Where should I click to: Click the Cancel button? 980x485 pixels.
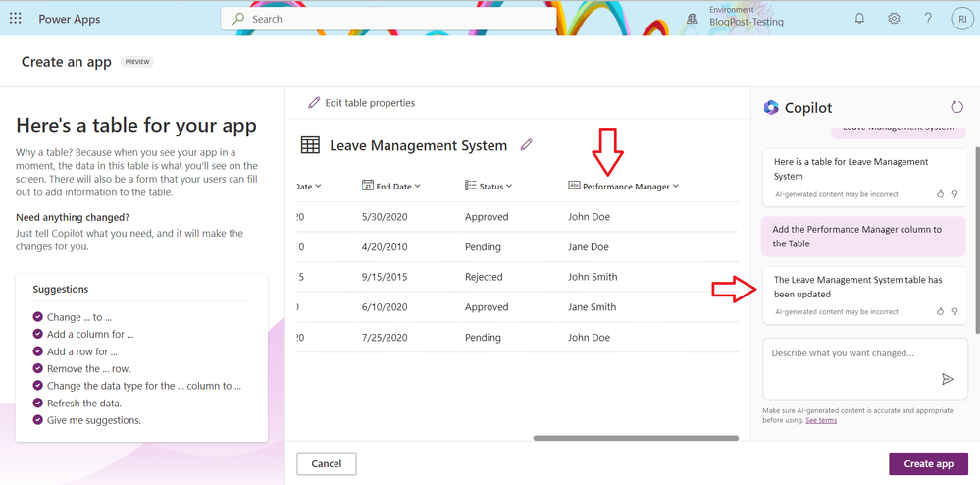(327, 463)
